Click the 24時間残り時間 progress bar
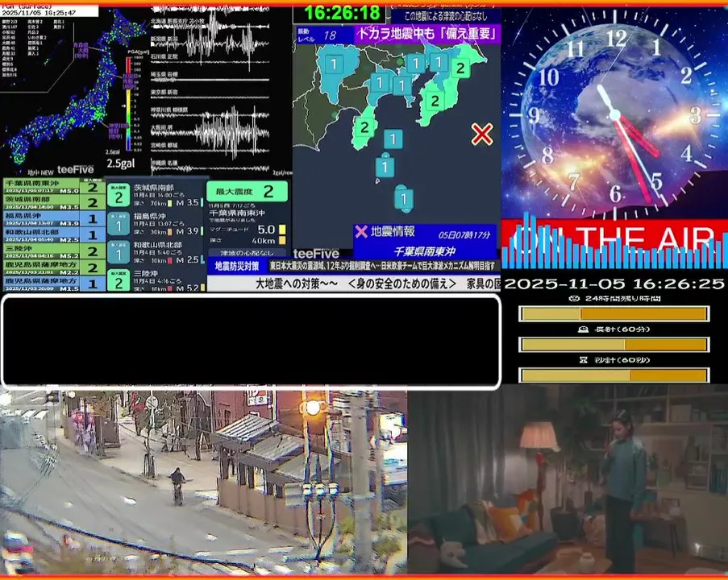The width and height of the screenshot is (728, 580). (614, 314)
